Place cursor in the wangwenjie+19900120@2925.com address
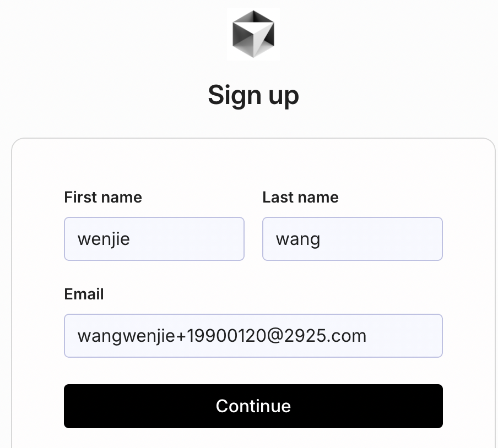This screenshot has width=498, height=448. tap(222, 336)
